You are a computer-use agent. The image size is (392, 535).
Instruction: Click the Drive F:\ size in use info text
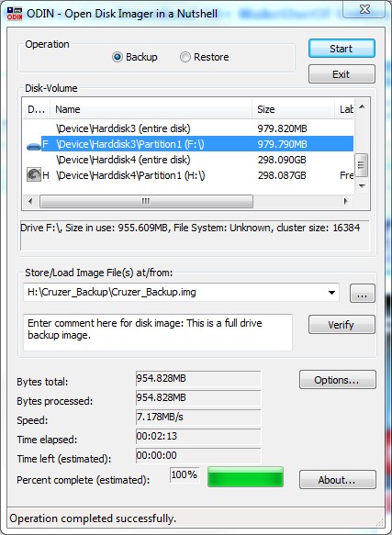(x=190, y=228)
